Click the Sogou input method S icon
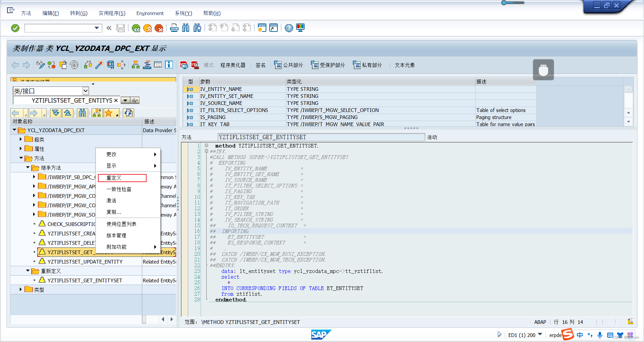 pyautogui.click(x=568, y=335)
